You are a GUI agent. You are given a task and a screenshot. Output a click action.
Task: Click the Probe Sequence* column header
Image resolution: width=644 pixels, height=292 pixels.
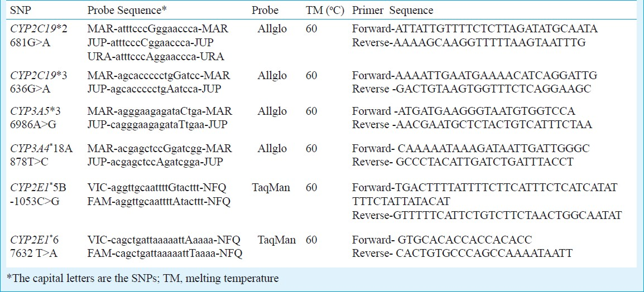tap(127, 11)
